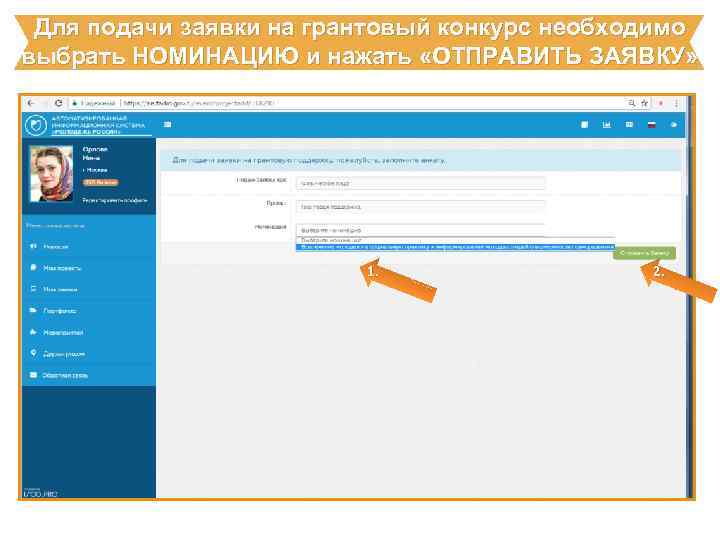720x540 pixels.
Task: Click the Russian flag language icon
Action: 652,124
